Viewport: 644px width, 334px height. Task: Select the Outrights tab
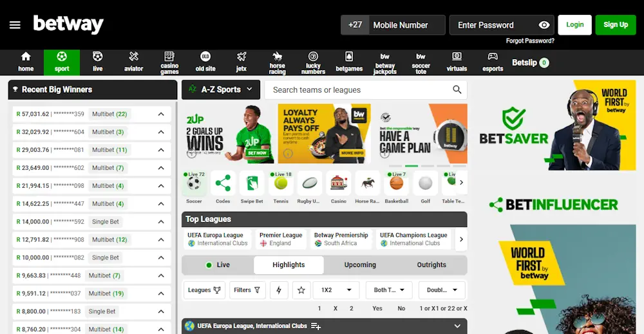[x=431, y=264]
